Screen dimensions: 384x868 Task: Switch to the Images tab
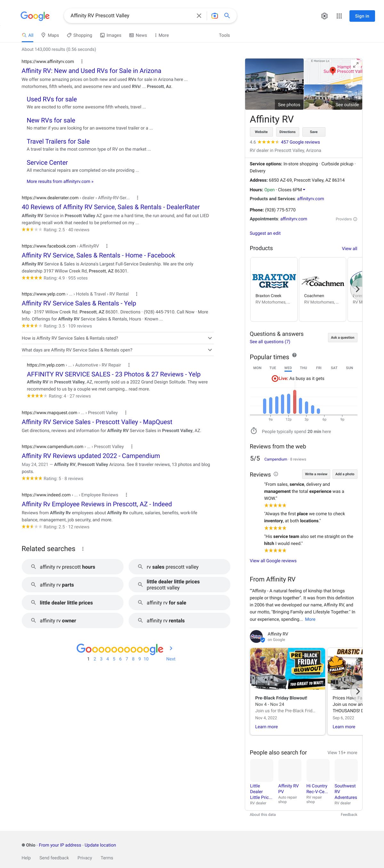click(x=111, y=36)
